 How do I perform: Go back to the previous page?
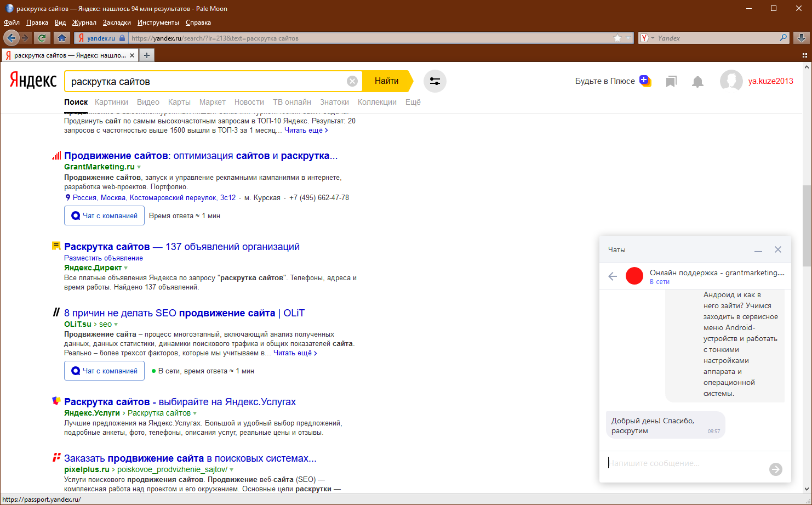coord(12,38)
